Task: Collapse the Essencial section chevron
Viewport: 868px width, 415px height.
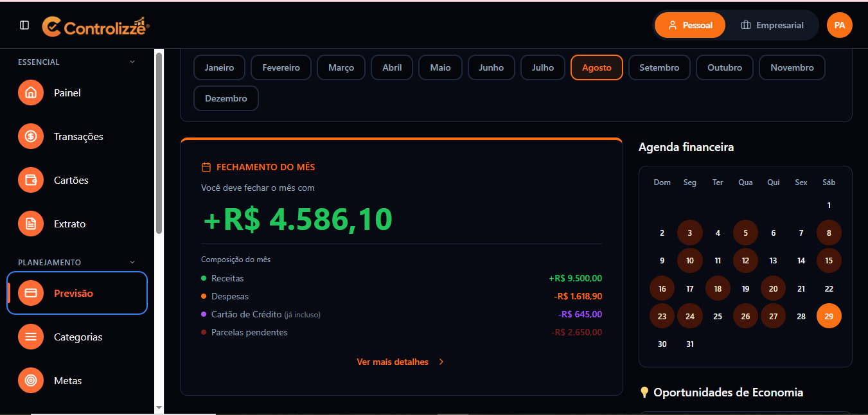Action: point(132,62)
